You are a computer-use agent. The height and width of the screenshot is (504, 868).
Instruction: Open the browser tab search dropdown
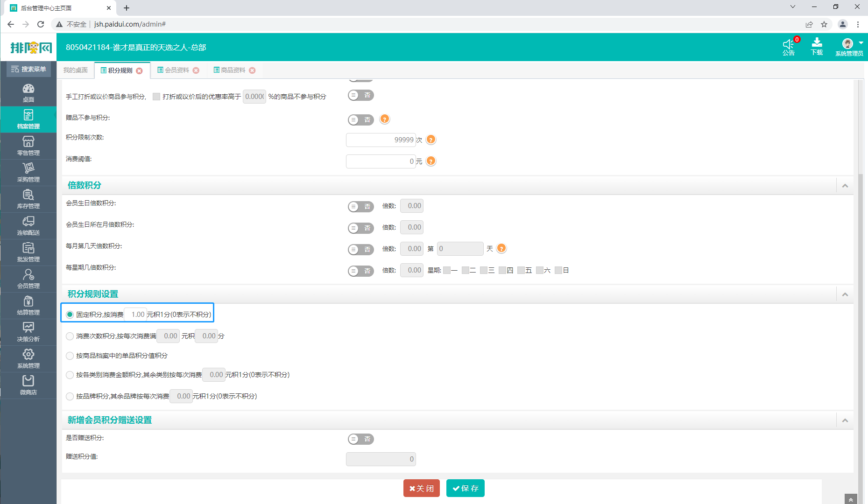[792, 7]
